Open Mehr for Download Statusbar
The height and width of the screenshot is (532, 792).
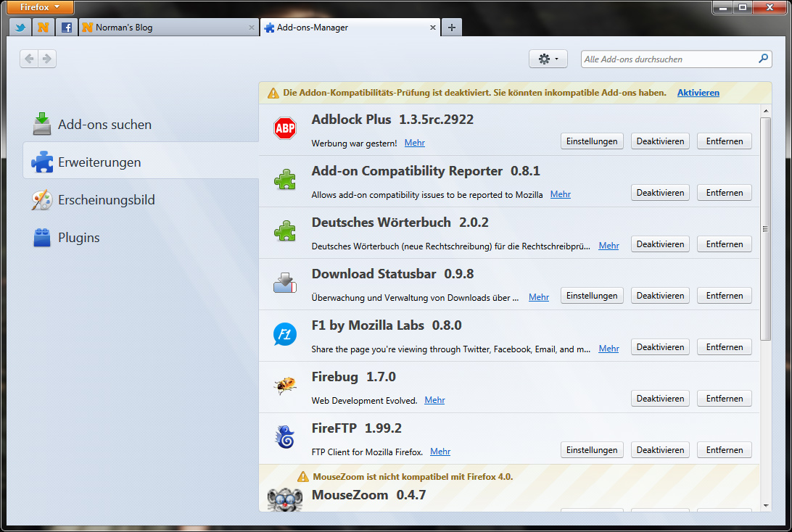pyautogui.click(x=539, y=297)
